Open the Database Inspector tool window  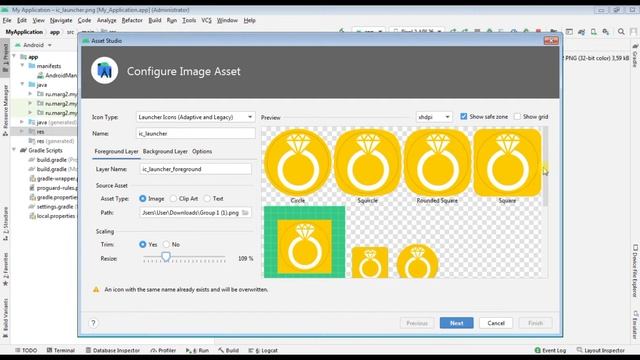[113, 350]
